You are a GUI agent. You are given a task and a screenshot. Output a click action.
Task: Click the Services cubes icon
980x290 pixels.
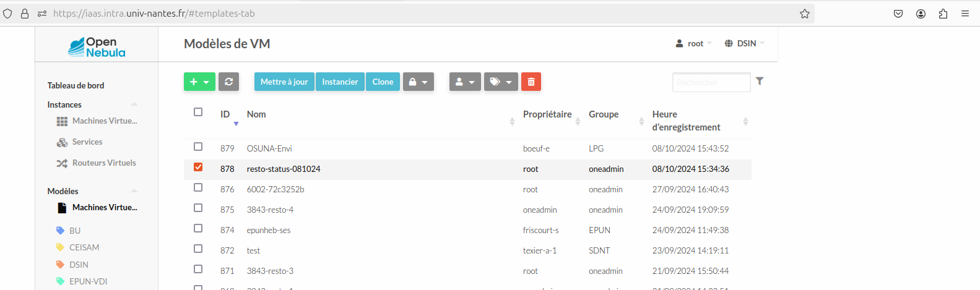point(62,142)
